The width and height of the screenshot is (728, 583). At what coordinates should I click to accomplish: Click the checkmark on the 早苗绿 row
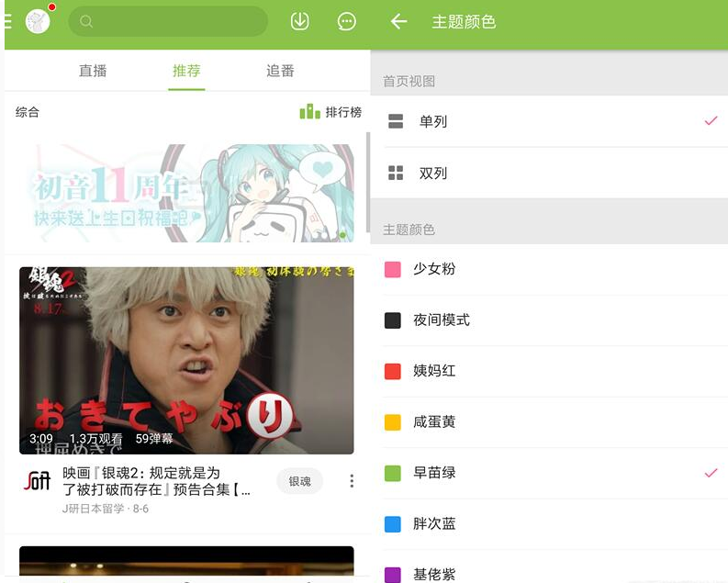[711, 473]
